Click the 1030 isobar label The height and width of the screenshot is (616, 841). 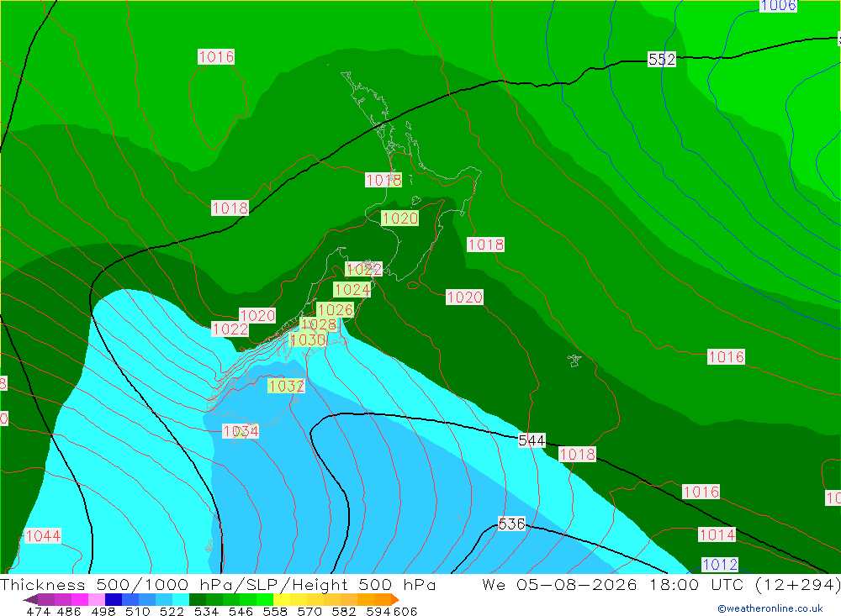click(x=308, y=340)
